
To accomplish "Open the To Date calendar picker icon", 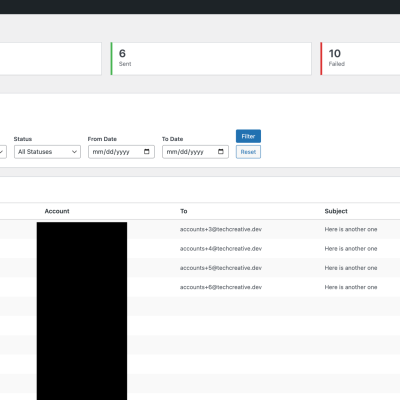I will pos(221,152).
